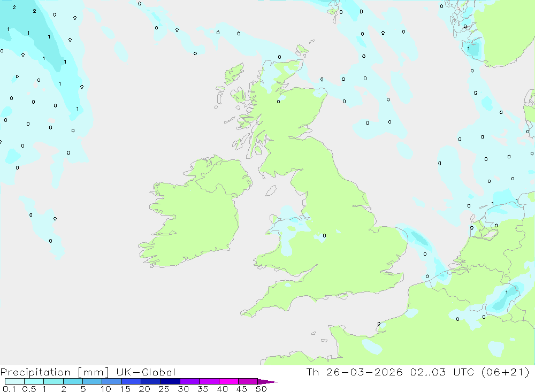Select the 35–40 mm violet legend swatch
Screen dimensions: 535x392
(209, 381)
